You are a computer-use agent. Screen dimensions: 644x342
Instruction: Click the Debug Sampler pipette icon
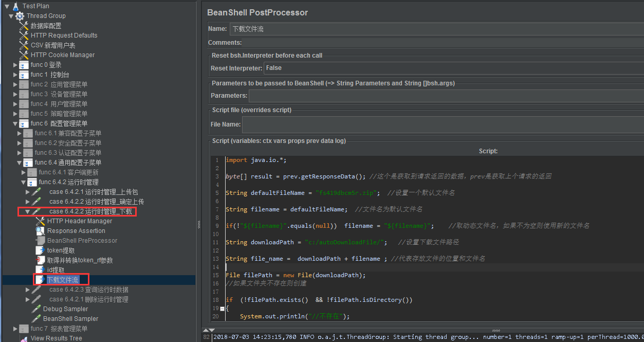36,309
